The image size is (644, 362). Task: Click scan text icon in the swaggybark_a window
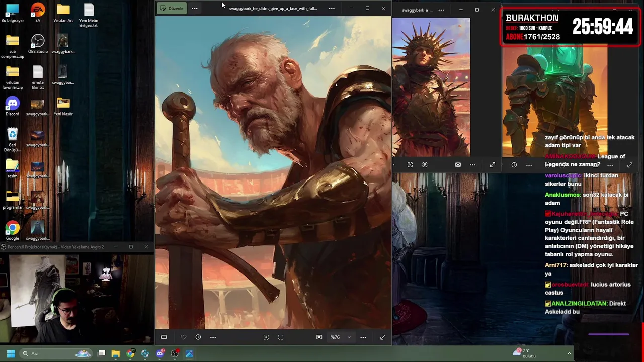coord(425,165)
